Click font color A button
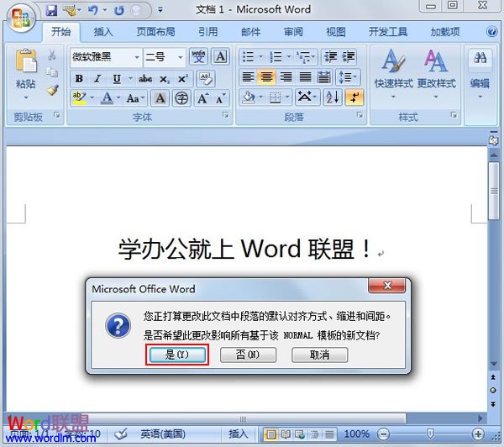 point(107,98)
